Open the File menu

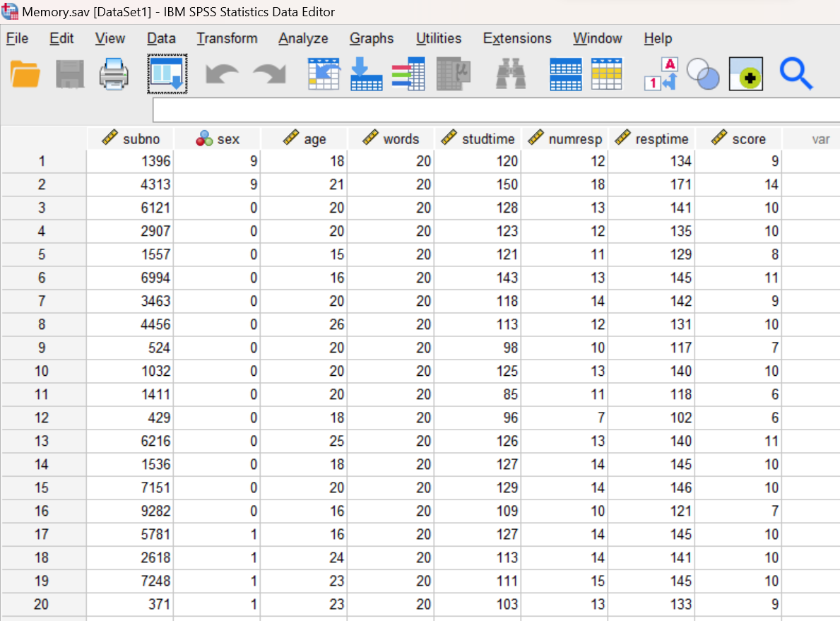[17, 39]
